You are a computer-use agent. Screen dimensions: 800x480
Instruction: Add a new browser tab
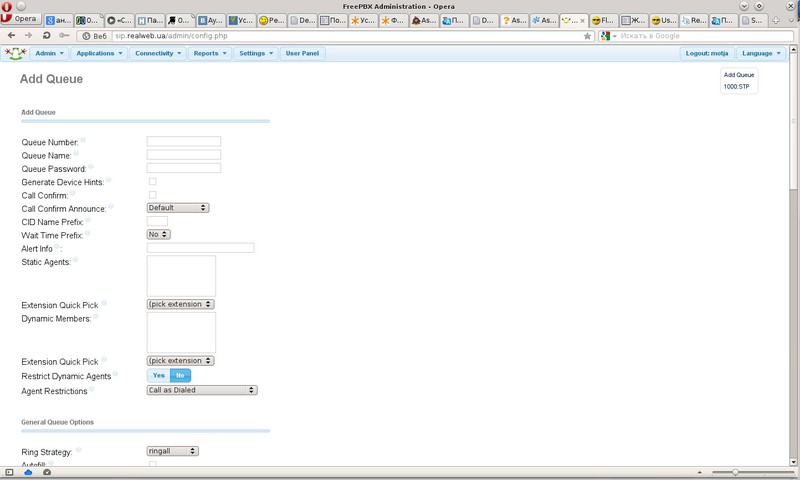(x=776, y=20)
